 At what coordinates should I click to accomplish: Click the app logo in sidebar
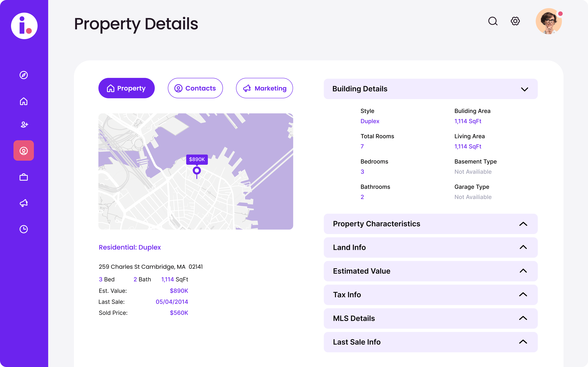tap(24, 26)
